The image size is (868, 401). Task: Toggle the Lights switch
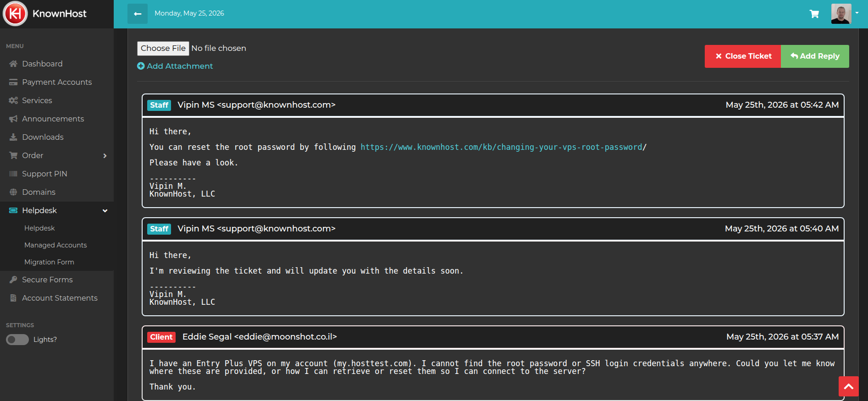17,340
